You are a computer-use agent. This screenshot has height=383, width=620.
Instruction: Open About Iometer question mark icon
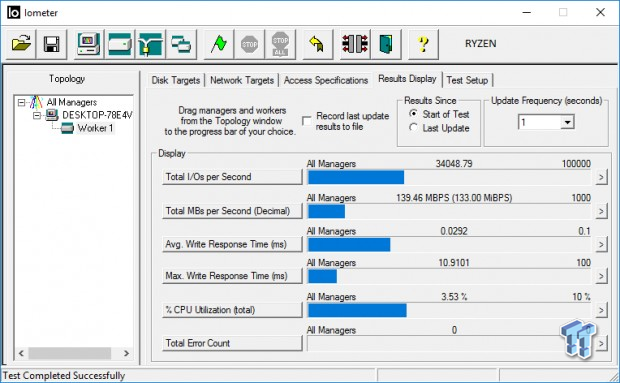click(423, 44)
